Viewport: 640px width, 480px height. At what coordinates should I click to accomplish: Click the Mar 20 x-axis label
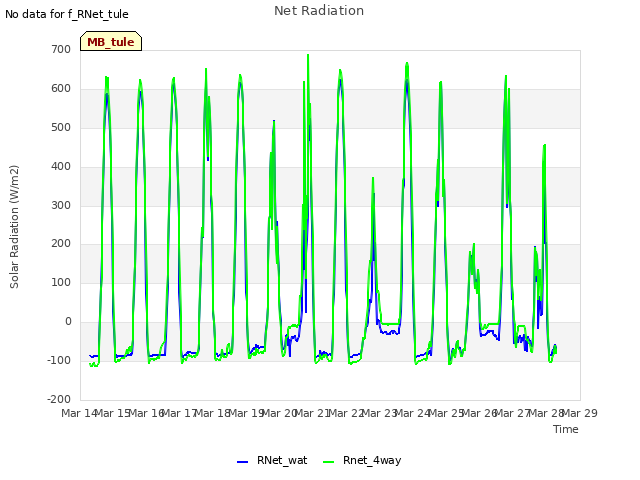tap(279, 413)
